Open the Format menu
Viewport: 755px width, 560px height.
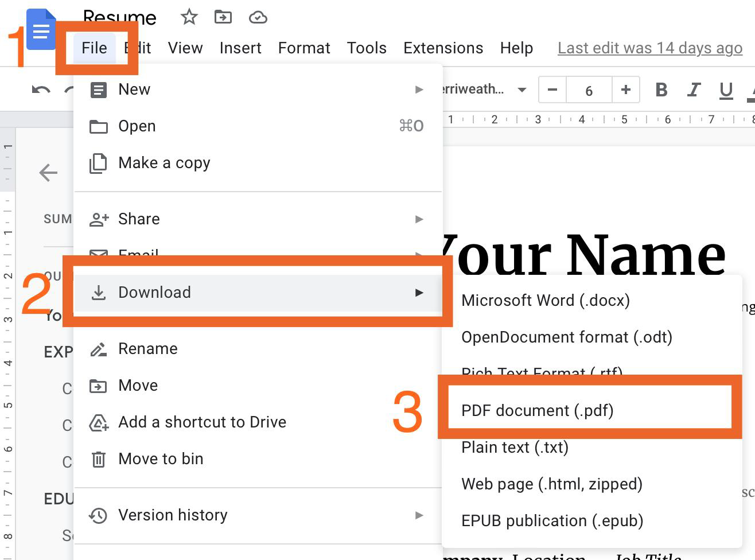(x=304, y=48)
